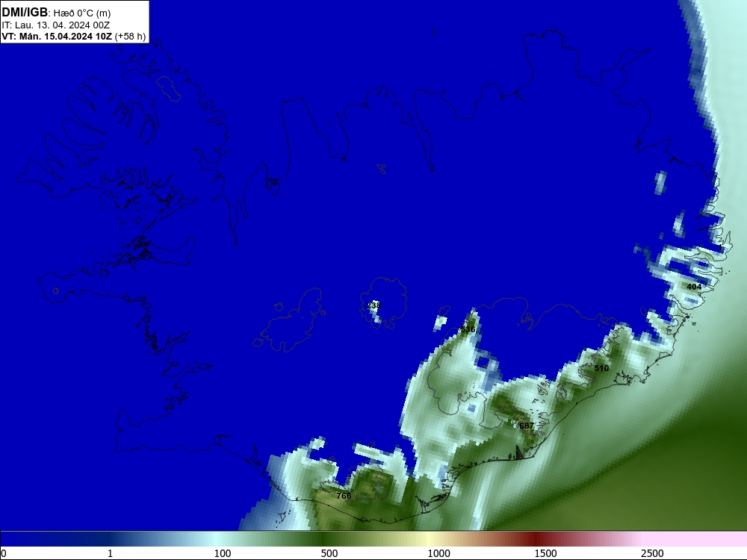747x560 pixels.
Task: Click the 510 height label
Action: point(601,368)
